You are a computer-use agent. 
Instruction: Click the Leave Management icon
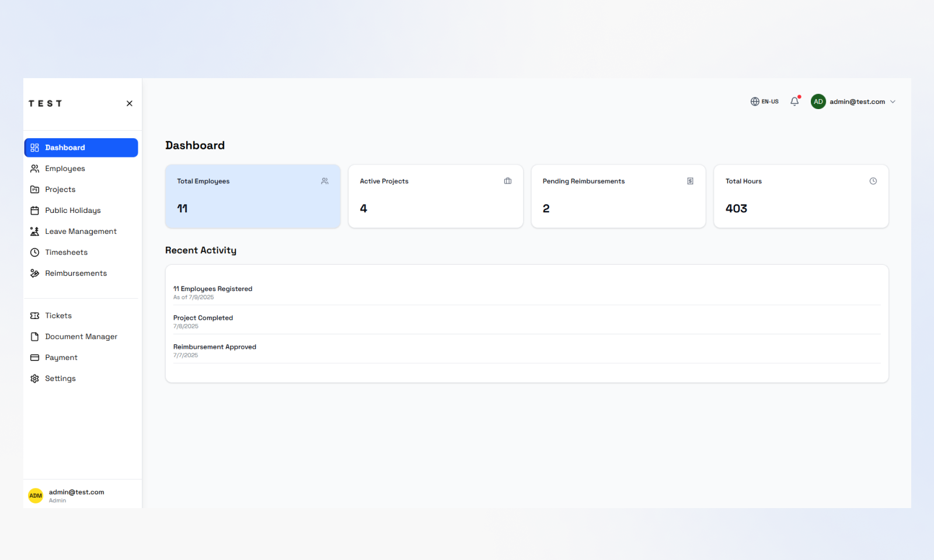[34, 232]
